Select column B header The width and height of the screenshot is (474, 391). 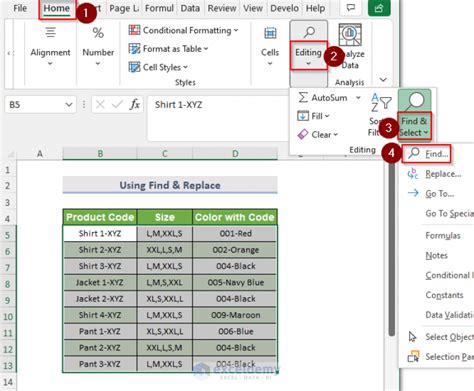pyautogui.click(x=100, y=154)
